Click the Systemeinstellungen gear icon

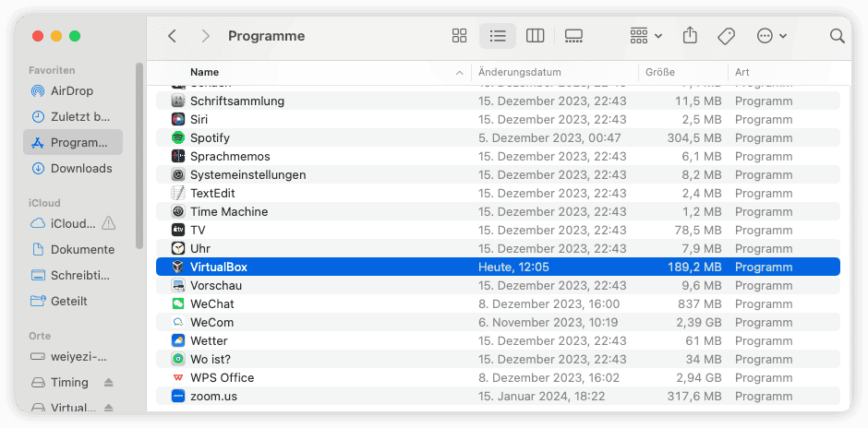(x=177, y=174)
